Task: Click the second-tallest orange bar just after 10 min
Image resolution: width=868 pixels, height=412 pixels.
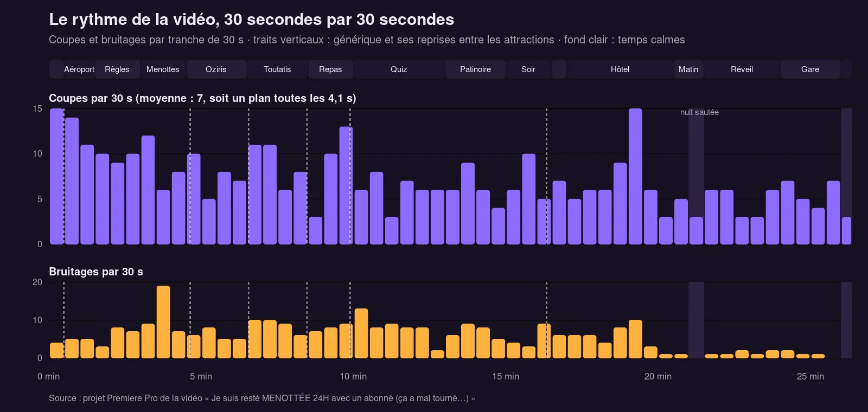Action: [361, 333]
